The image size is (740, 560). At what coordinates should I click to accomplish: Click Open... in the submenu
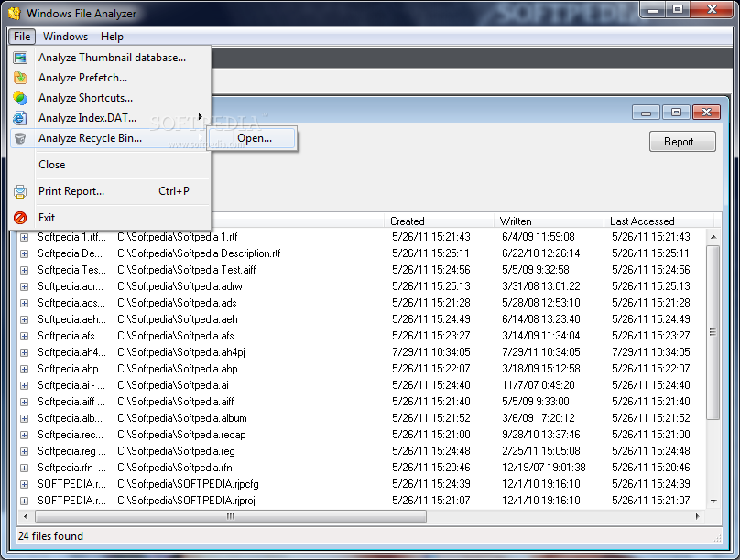[x=253, y=138]
